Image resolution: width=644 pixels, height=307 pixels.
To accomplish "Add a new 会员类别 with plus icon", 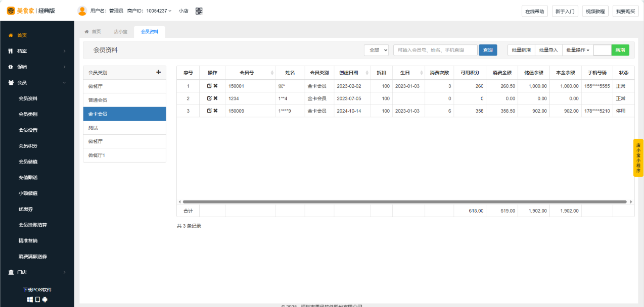I will [158, 72].
